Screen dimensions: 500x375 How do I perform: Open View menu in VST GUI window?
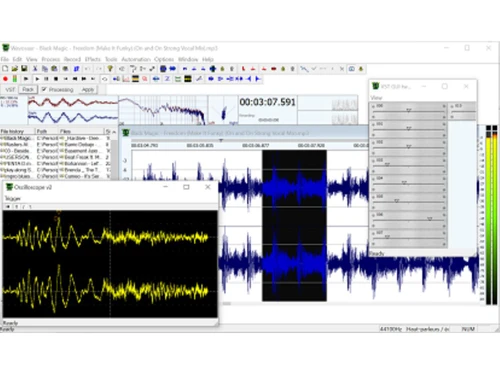tap(376, 98)
